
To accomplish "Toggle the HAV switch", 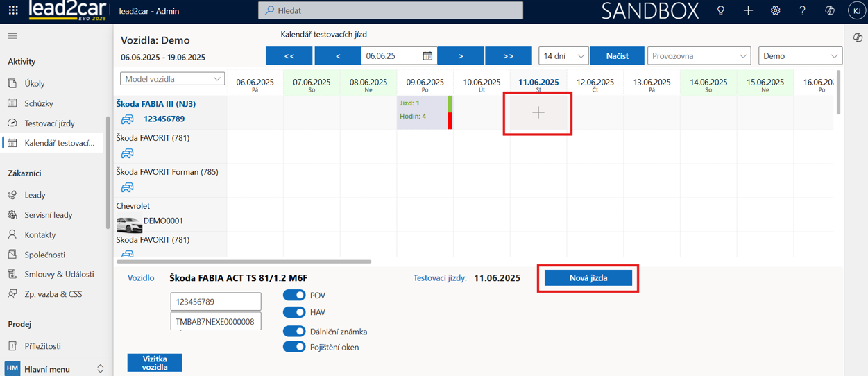I will 294,312.
